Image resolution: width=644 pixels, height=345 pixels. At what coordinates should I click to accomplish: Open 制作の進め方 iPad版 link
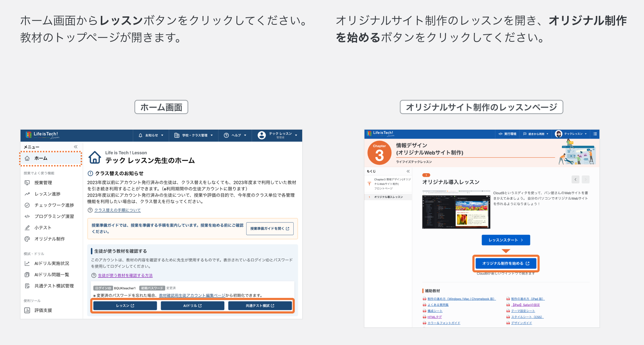coord(528,299)
